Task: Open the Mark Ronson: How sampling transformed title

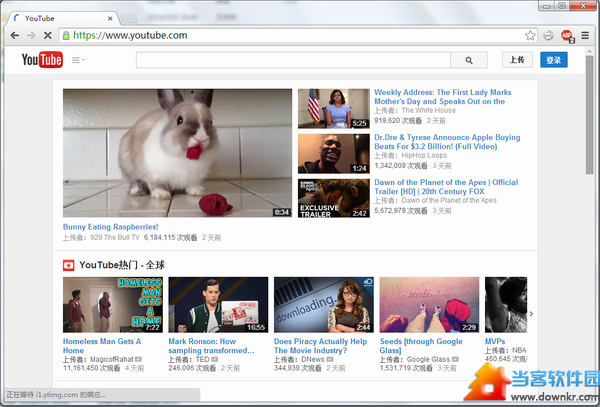Action: pos(211,346)
